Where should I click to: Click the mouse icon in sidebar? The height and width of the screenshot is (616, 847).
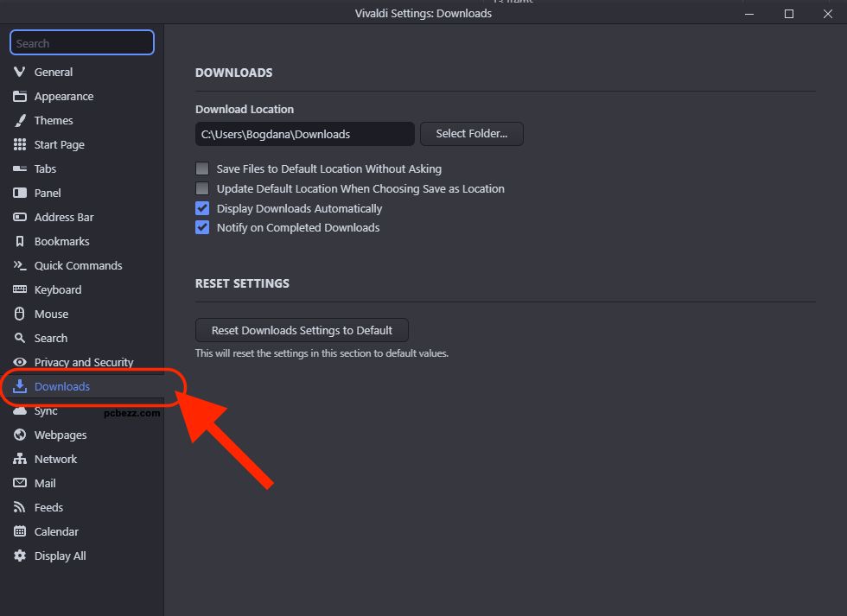coord(19,314)
